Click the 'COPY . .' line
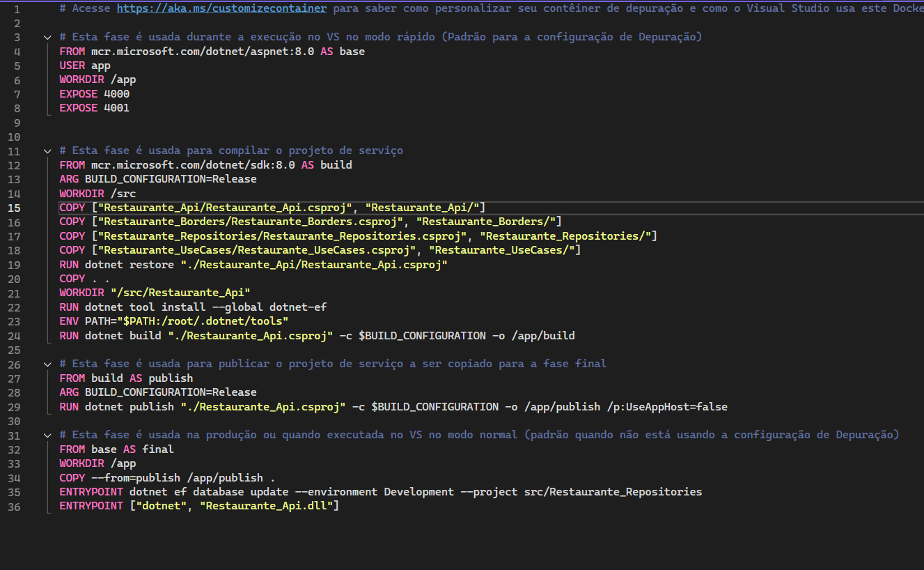This screenshot has height=570, width=924. [x=85, y=279]
